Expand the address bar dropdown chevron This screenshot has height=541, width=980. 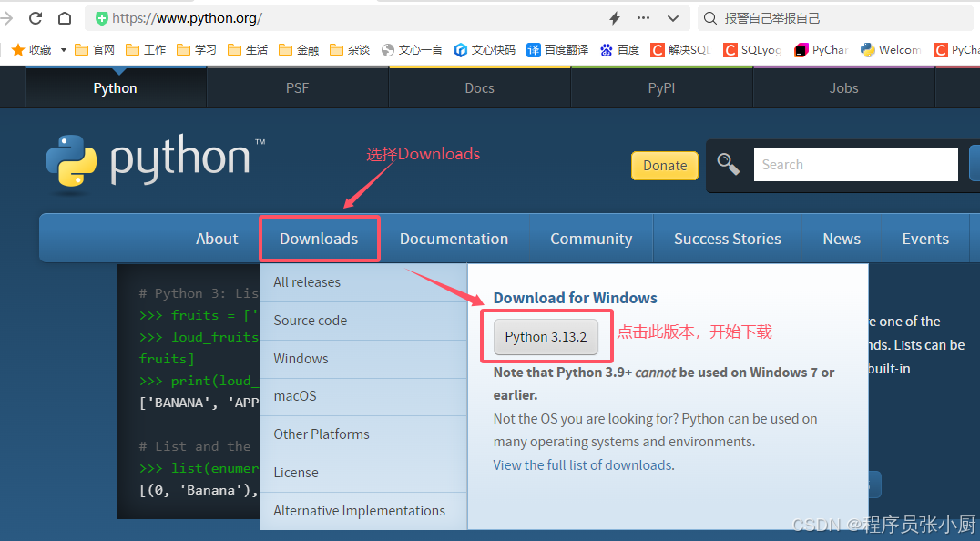click(673, 18)
